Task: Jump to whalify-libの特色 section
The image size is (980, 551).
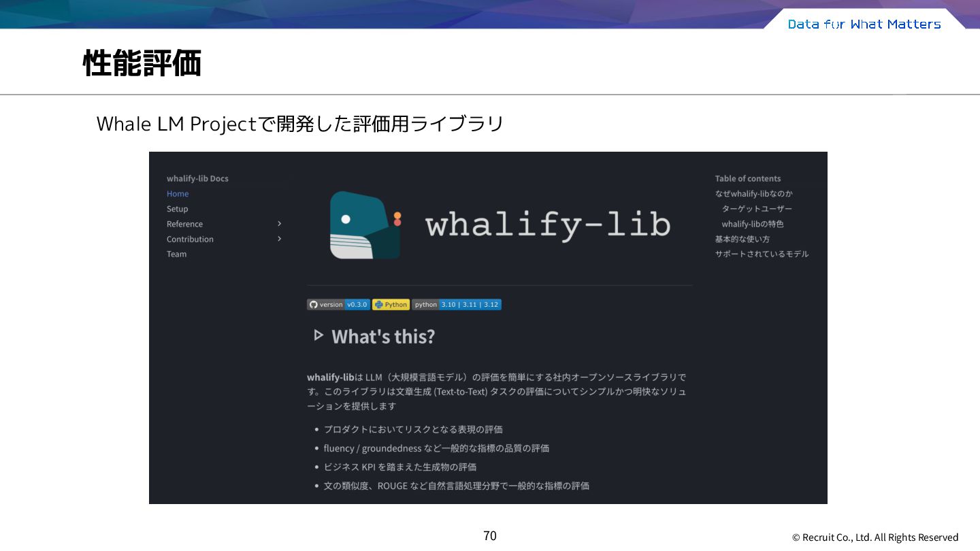Action: pyautogui.click(x=753, y=224)
